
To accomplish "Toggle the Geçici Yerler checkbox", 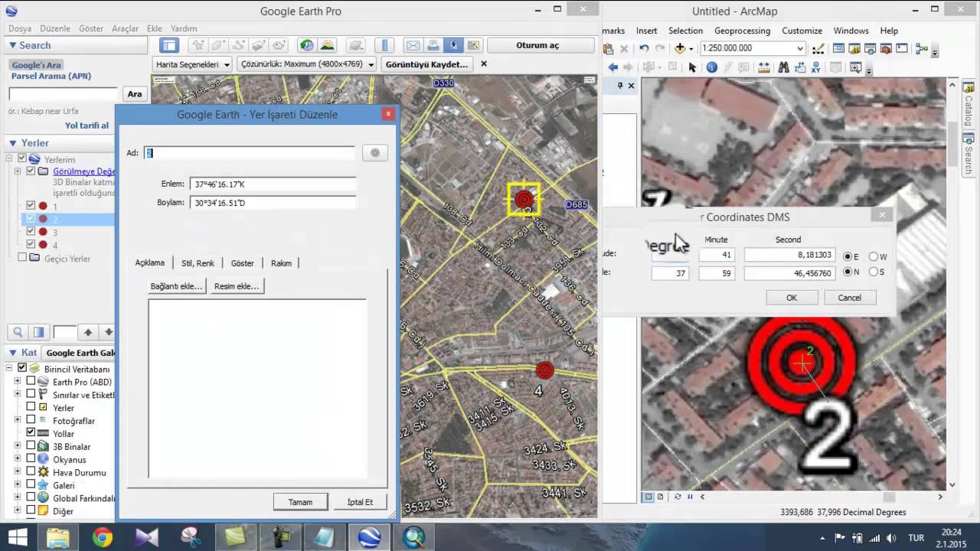I will [x=22, y=258].
